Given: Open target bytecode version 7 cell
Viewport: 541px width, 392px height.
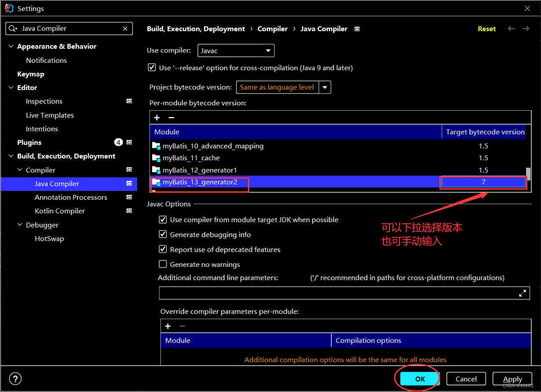Looking at the screenshot, I should tap(483, 182).
